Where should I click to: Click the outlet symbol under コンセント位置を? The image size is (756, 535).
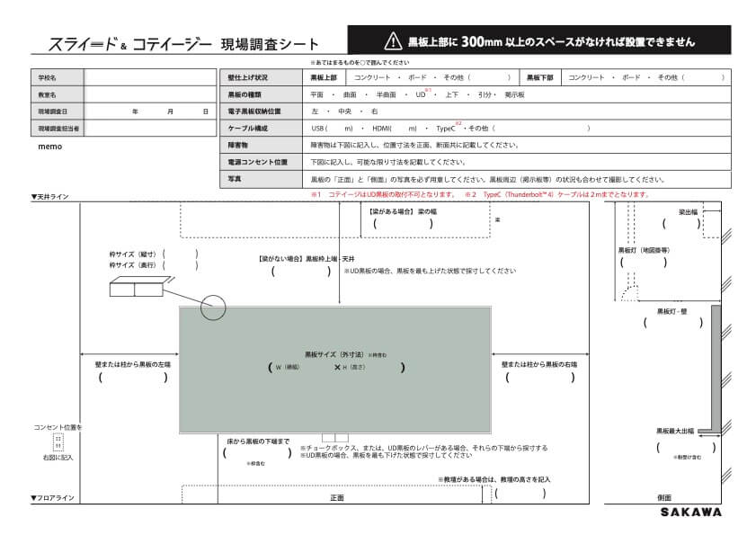pos(58,441)
